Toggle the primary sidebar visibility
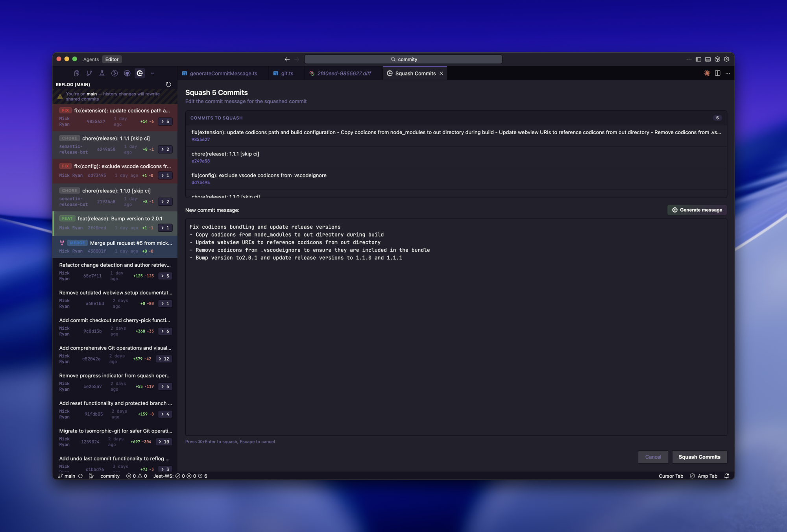 (698, 59)
